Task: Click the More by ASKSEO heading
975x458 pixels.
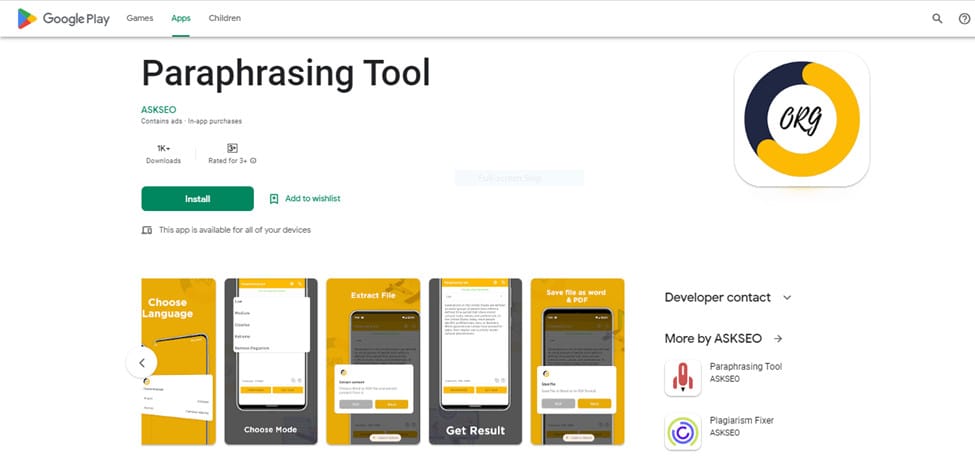Action: pos(713,339)
